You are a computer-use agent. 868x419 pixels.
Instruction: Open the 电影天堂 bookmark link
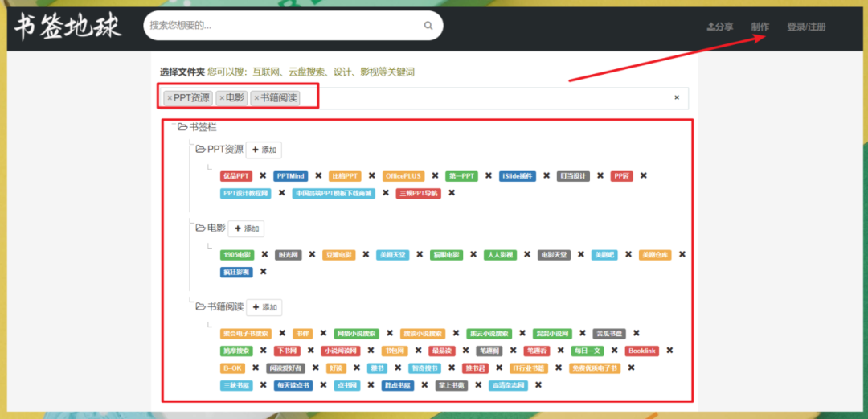pyautogui.click(x=554, y=255)
